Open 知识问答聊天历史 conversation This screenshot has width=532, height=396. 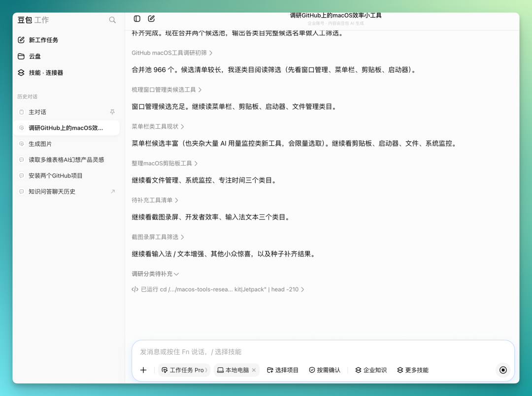[67, 191]
